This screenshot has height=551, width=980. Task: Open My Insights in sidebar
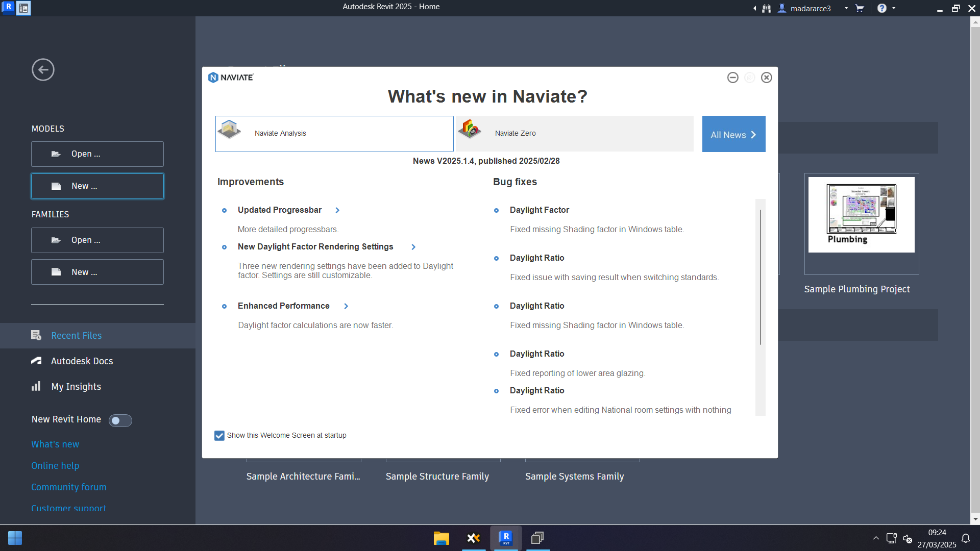click(x=76, y=387)
